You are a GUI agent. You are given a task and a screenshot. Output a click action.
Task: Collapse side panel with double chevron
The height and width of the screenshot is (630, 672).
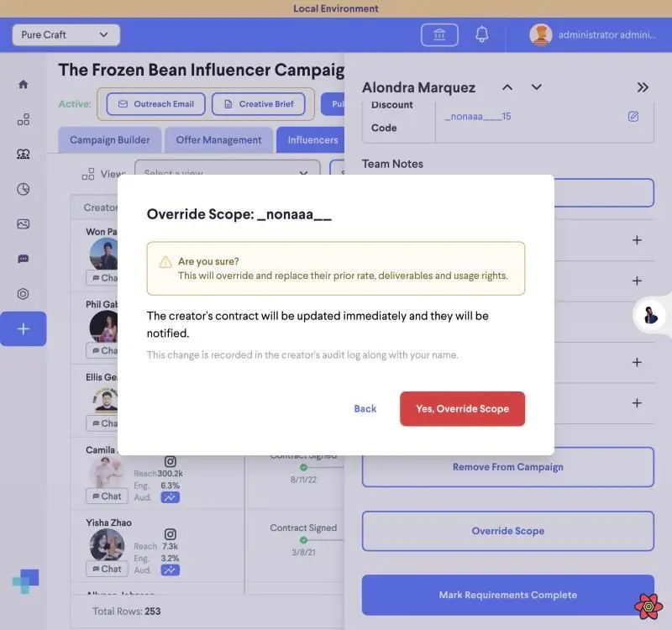[643, 87]
